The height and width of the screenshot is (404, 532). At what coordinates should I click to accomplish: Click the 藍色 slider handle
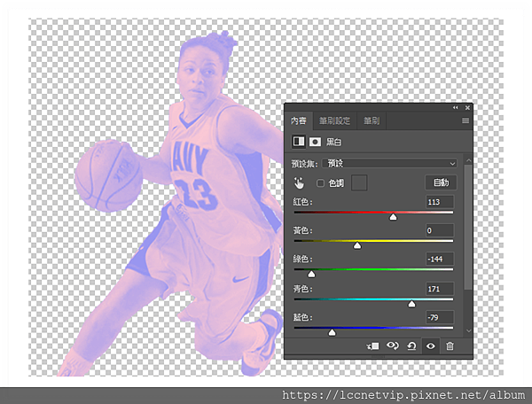(332, 332)
